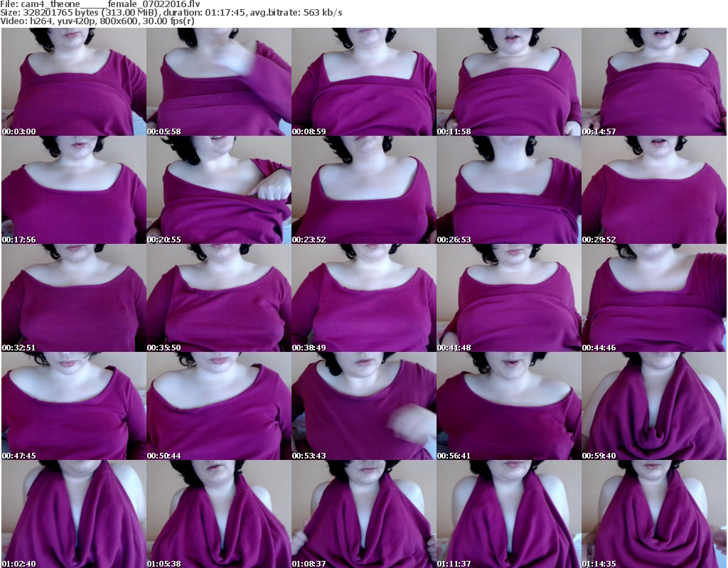Open the thumbnail labeled 00:41:48

pyautogui.click(x=509, y=298)
